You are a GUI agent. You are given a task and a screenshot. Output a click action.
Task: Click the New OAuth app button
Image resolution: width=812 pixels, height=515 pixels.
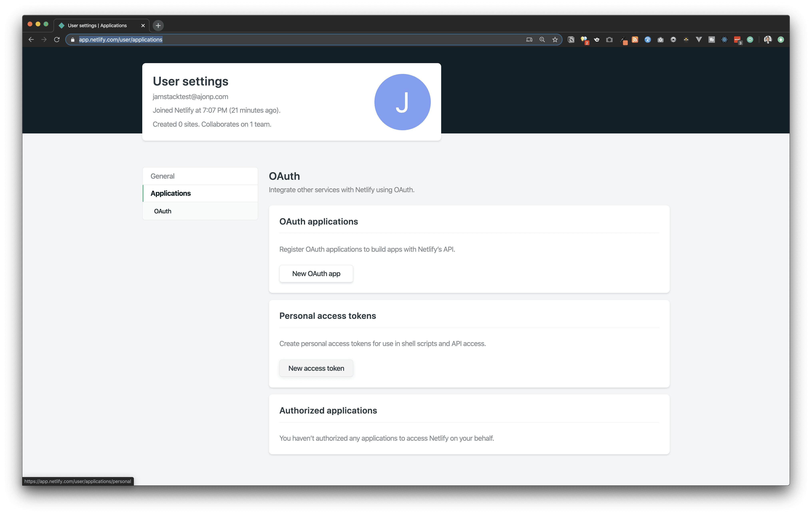click(x=316, y=273)
